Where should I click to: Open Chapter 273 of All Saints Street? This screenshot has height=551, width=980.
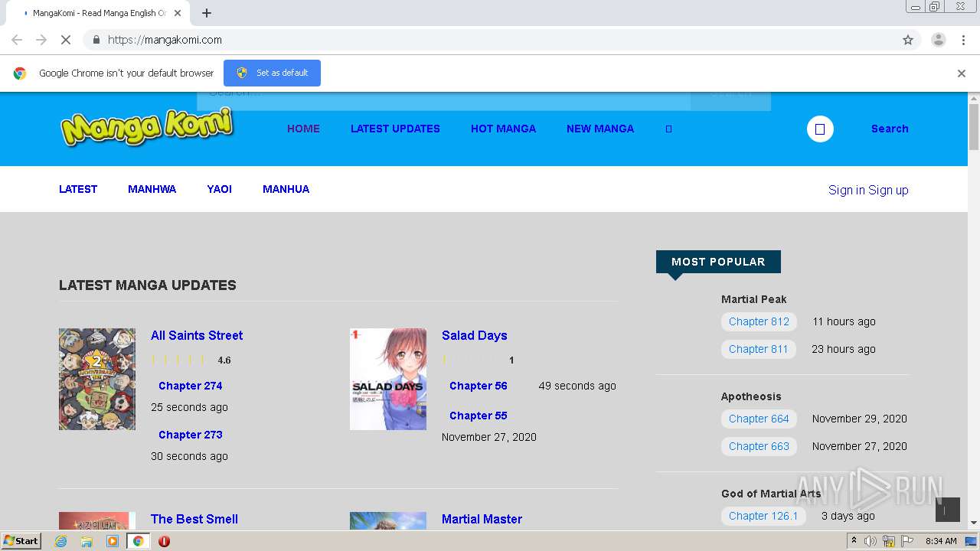click(190, 435)
